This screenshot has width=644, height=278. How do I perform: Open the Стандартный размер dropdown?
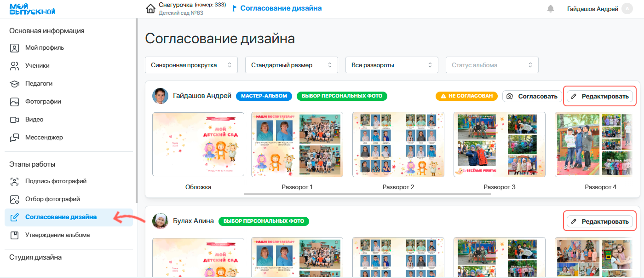tap(291, 65)
